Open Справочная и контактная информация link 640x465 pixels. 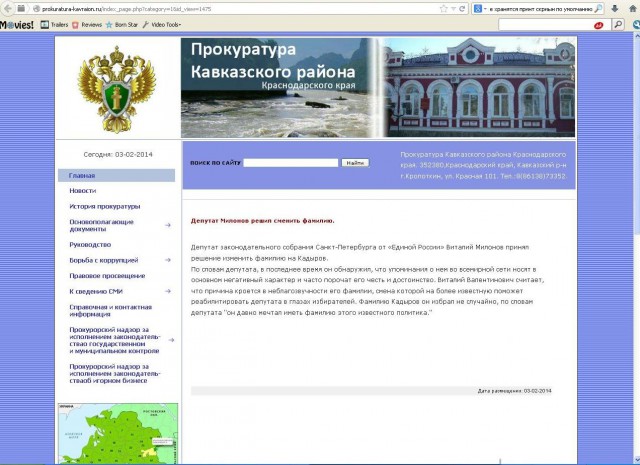pos(111,311)
